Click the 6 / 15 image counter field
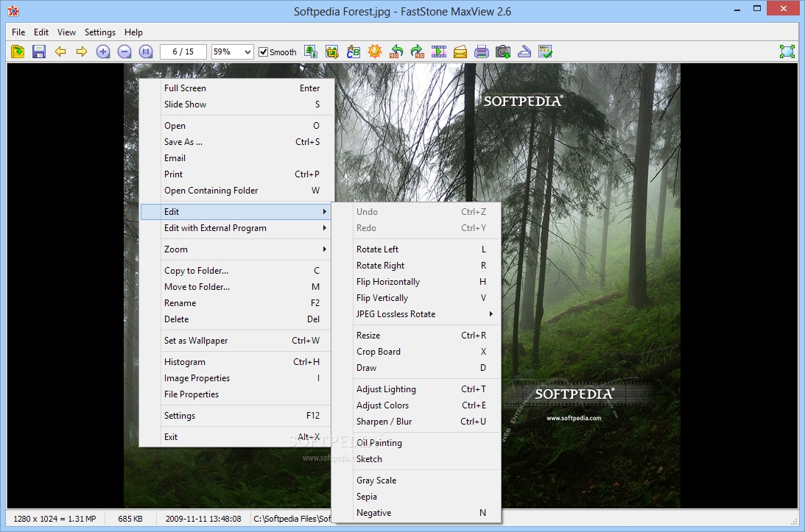 click(x=183, y=52)
